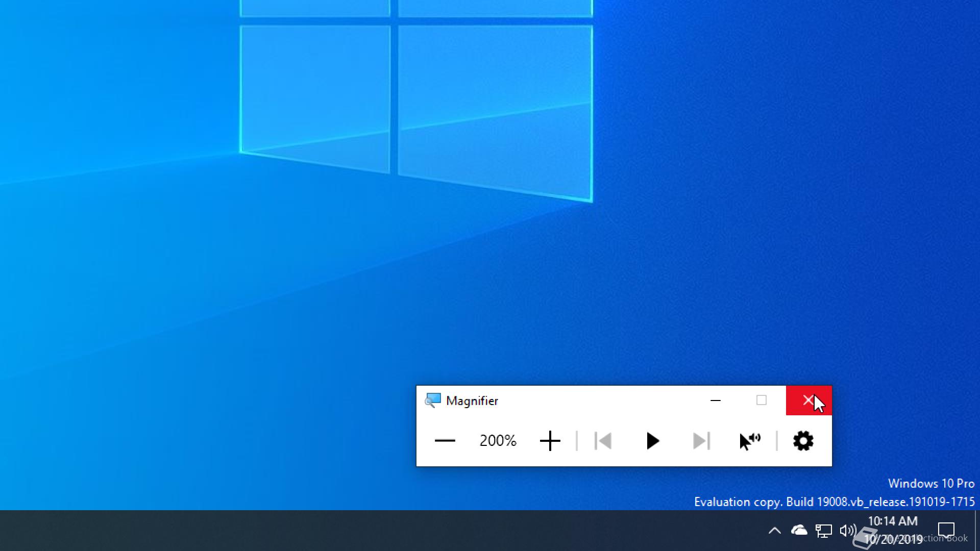The width and height of the screenshot is (980, 551).
Task: Skip to the next sentence in Magnifier reading
Action: point(701,441)
